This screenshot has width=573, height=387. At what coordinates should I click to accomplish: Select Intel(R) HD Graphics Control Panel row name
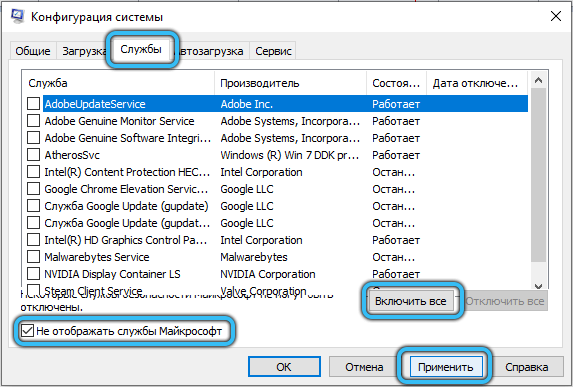coord(126,240)
